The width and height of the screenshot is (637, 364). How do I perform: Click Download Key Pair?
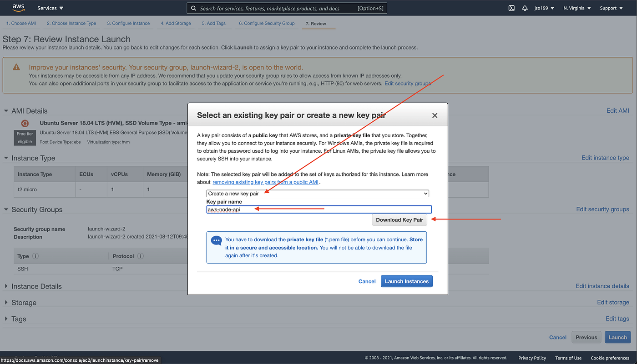click(x=399, y=219)
